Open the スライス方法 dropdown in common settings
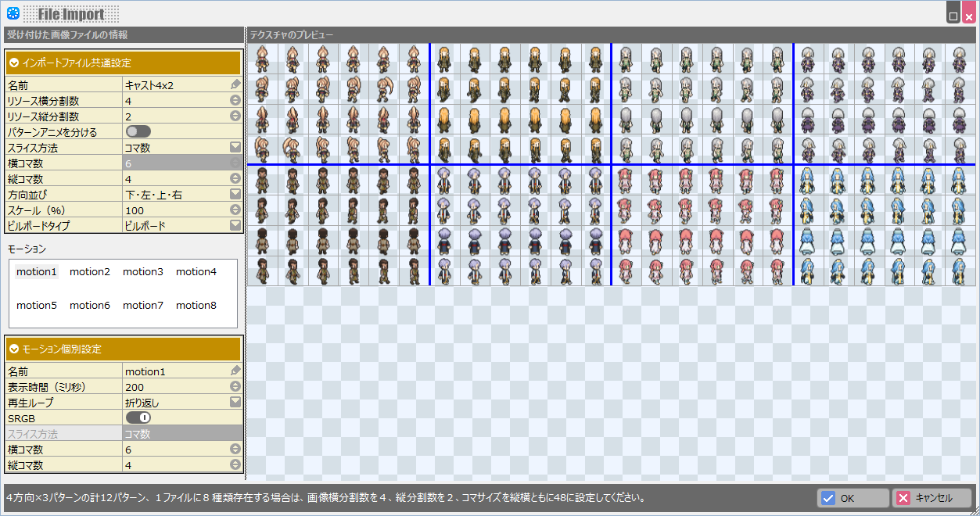Viewport: 980px width, 516px height. pos(235,147)
